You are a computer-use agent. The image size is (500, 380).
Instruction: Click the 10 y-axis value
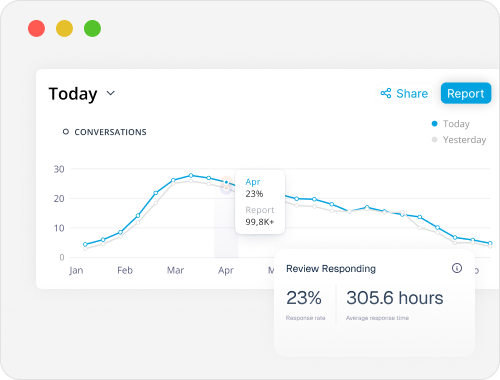[59, 228]
